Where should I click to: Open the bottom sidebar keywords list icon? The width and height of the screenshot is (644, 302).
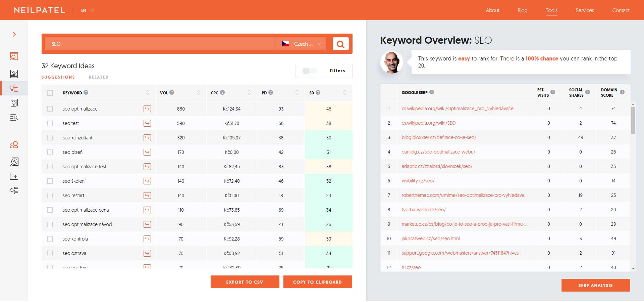click(x=14, y=190)
